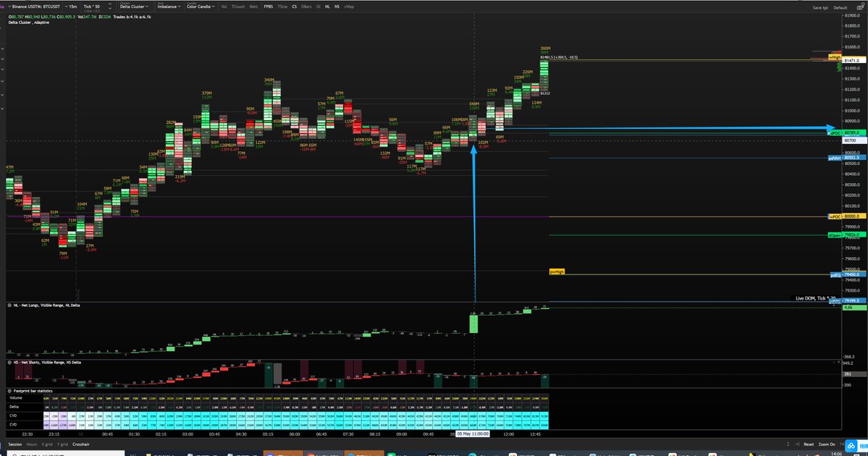The image size is (868, 456).
Task: Open the 15m timeframe dropdown
Action: pos(72,7)
